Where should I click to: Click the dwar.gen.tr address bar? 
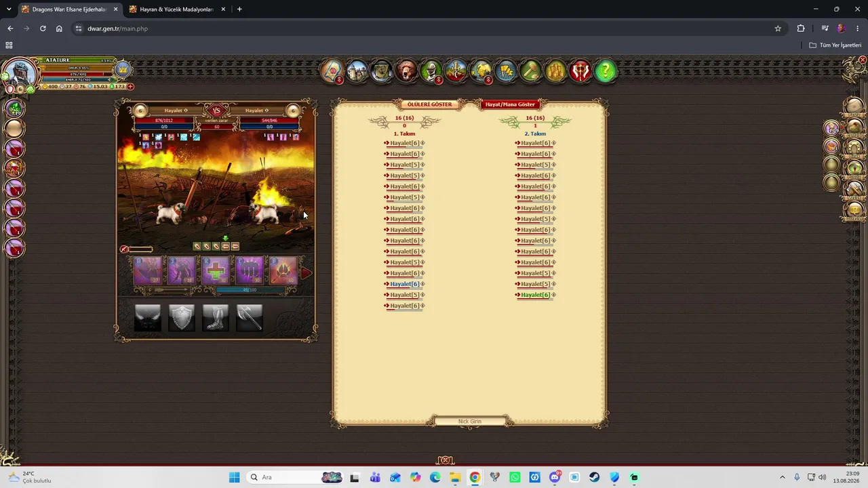point(427,28)
